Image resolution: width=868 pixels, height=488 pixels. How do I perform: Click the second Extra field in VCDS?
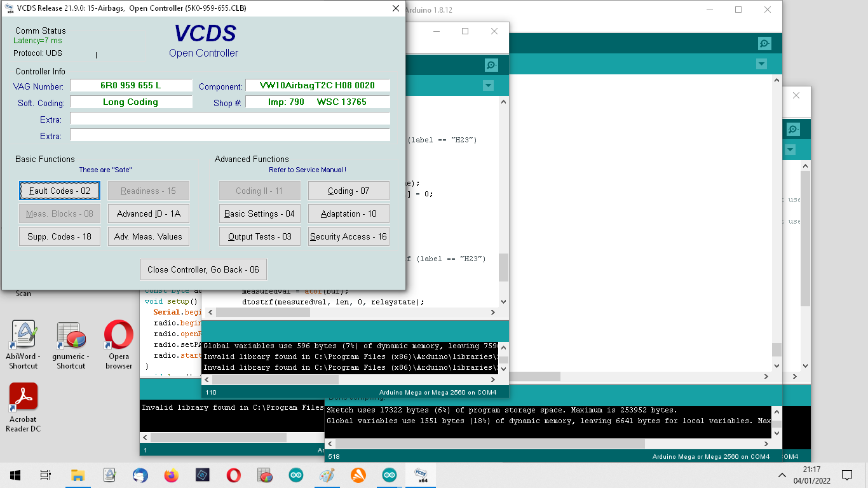click(230, 135)
